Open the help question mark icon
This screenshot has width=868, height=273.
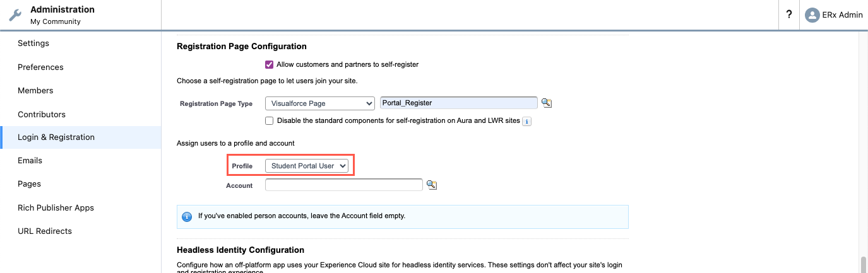coord(788,15)
